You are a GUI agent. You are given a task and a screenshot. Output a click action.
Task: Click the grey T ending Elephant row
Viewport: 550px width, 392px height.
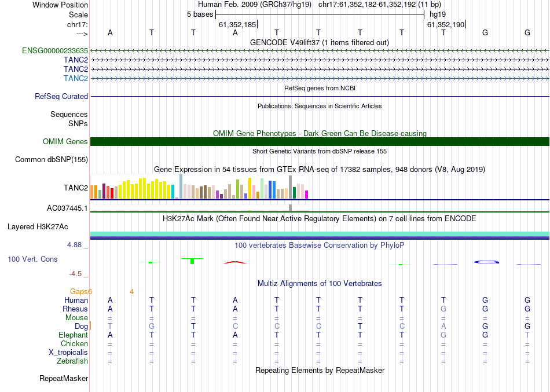[x=527, y=335]
